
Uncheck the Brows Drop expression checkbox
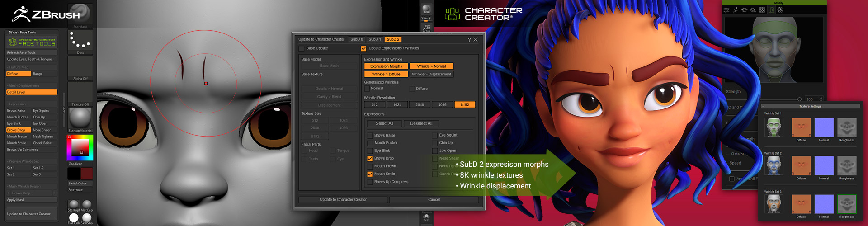pos(370,159)
